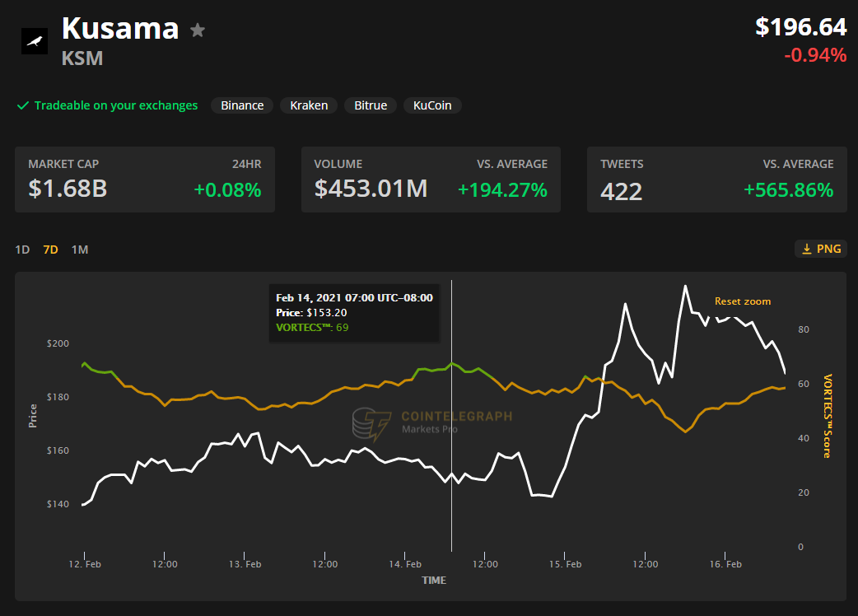Click the 16. Feb time axis label
858x616 pixels.
(x=725, y=564)
